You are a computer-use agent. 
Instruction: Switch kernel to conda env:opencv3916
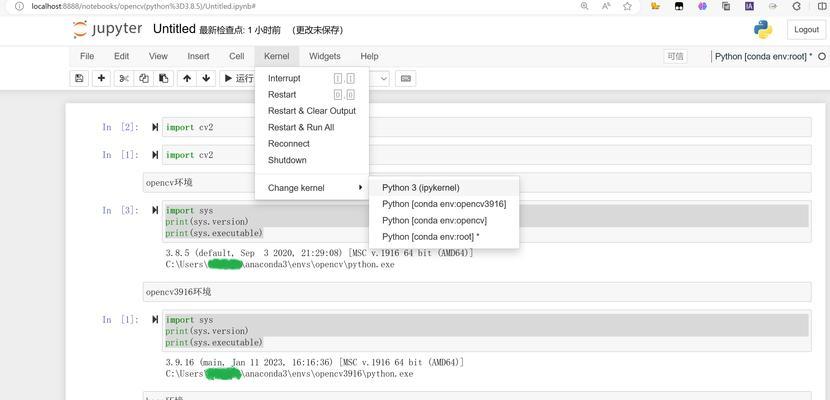[444, 204]
